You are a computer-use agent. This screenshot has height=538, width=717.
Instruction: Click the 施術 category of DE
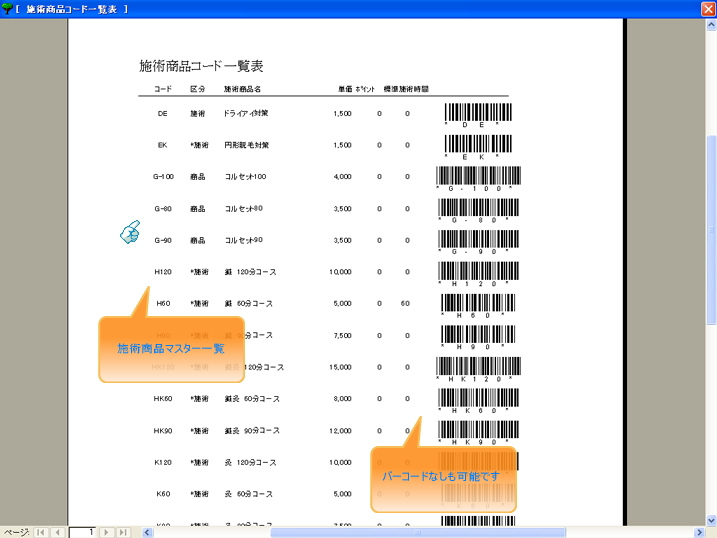[x=198, y=114]
